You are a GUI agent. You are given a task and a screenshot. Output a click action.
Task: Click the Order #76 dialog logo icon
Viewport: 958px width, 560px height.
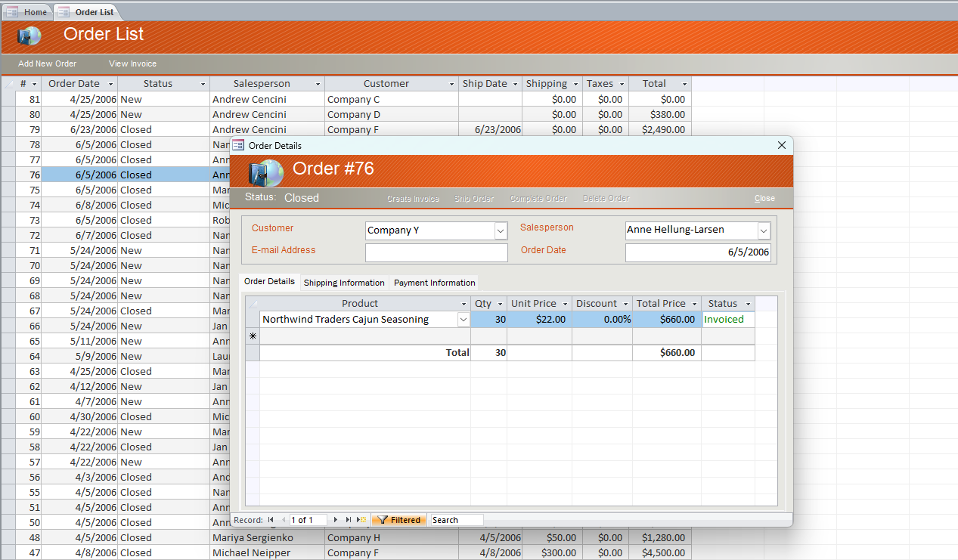click(x=265, y=173)
